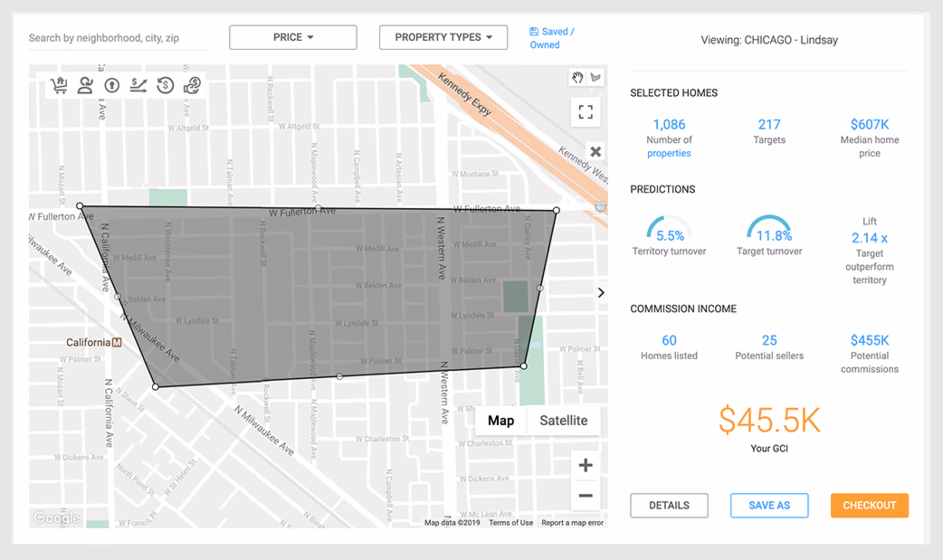Click the $45.5K GCI amount
This screenshot has height=560, width=943.
(769, 420)
